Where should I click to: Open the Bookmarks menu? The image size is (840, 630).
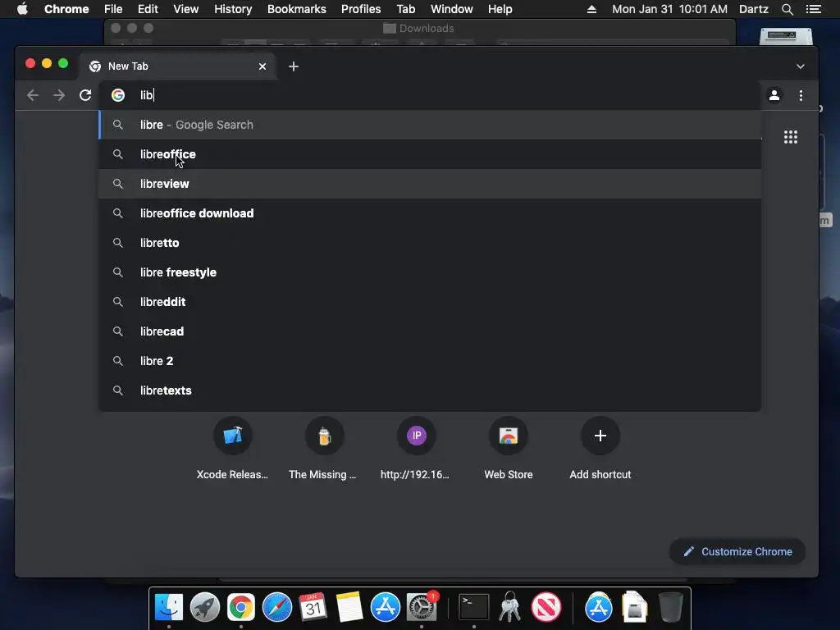point(297,9)
